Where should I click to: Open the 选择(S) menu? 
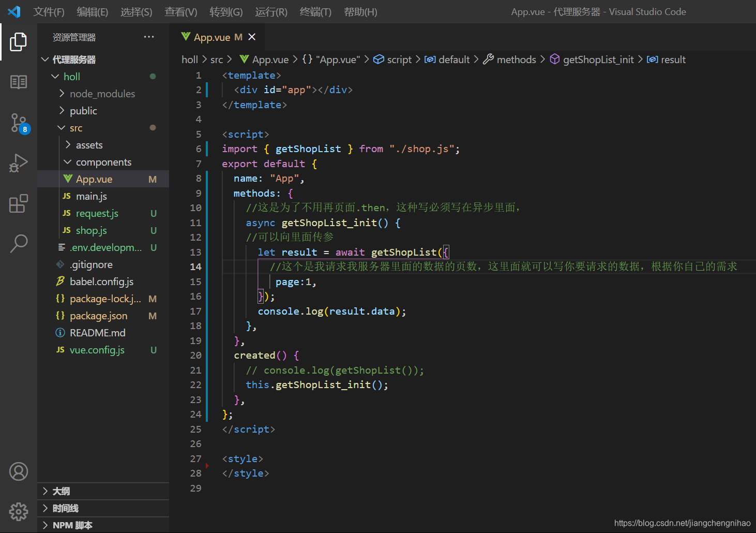pos(137,12)
